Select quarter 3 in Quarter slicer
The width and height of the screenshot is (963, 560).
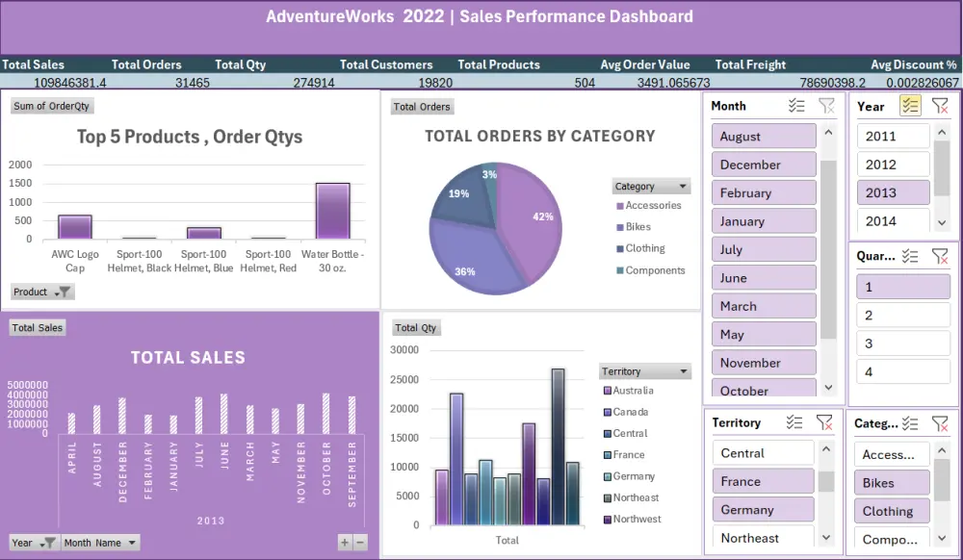[903, 343]
